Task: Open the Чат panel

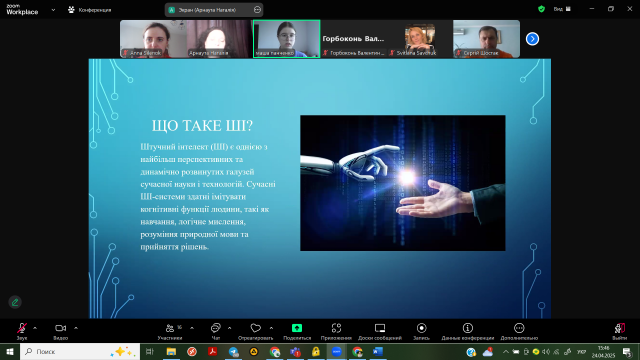Action: (216, 331)
